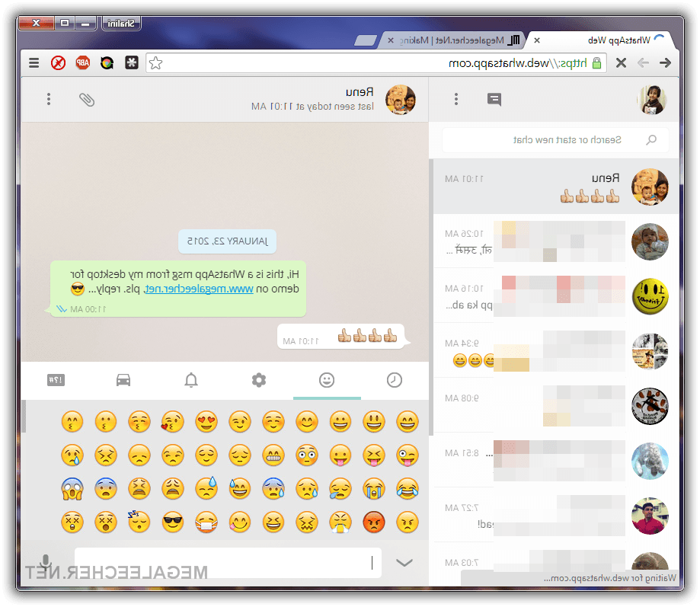Viewport: 700px width, 607px height.
Task: Insert the medical mask emoji
Action: [206, 522]
